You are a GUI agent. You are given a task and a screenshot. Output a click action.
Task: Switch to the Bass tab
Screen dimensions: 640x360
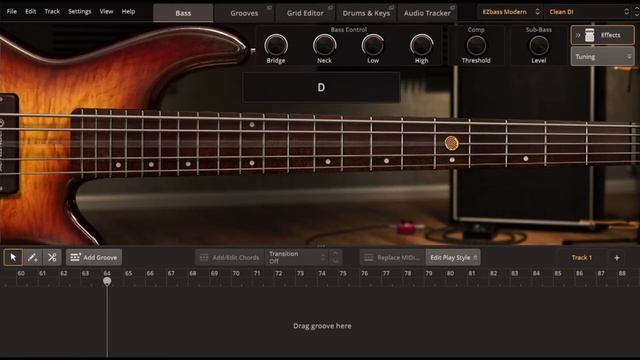(x=183, y=13)
